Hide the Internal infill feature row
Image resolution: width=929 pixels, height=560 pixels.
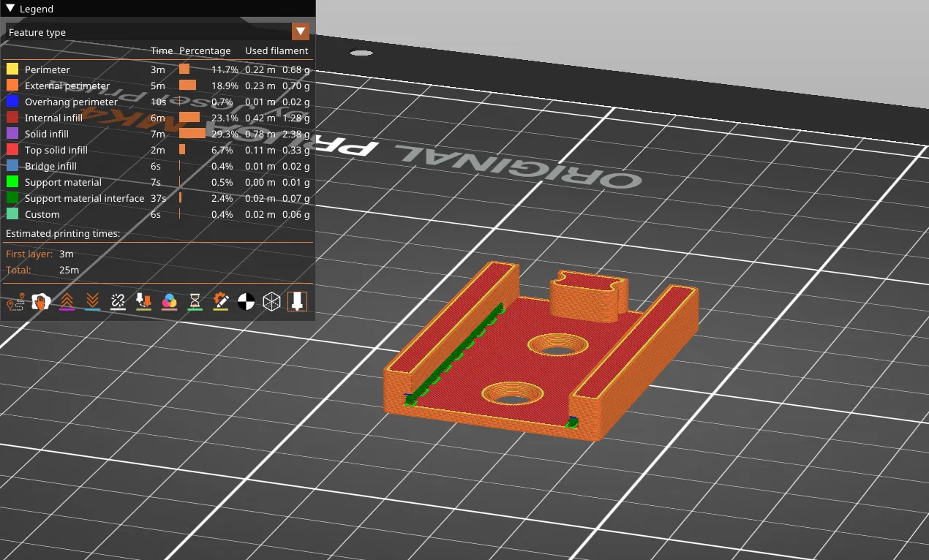click(157, 118)
